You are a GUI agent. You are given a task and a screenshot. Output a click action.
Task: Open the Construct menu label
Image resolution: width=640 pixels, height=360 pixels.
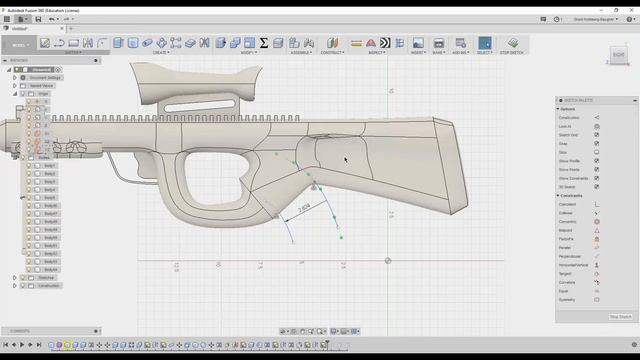coord(332,53)
